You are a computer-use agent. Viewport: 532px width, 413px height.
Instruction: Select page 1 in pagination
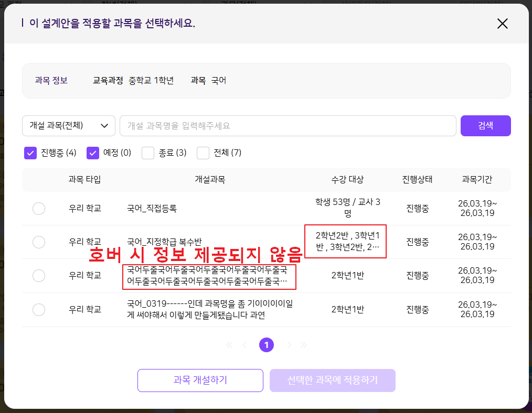point(267,345)
